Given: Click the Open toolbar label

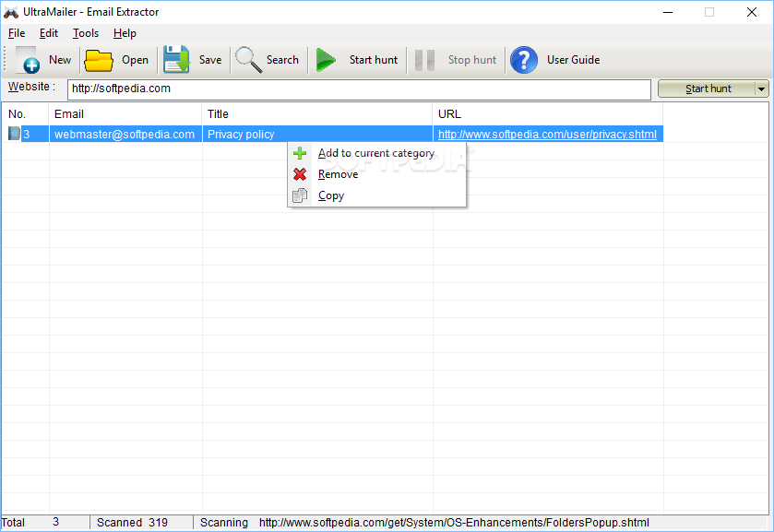Looking at the screenshot, I should point(135,60).
